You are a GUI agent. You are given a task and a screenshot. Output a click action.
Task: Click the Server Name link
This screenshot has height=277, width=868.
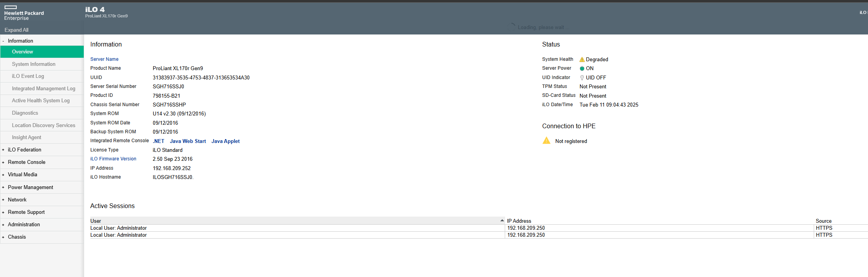point(104,59)
